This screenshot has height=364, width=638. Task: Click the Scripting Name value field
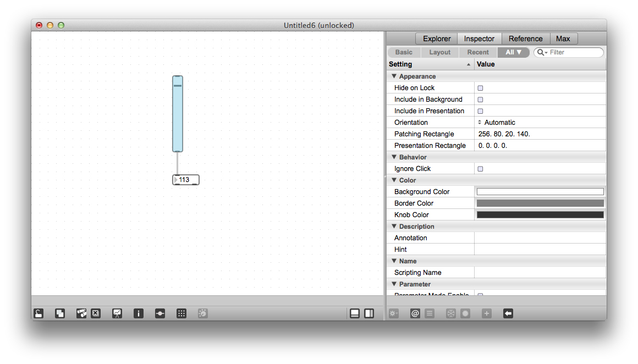point(540,273)
